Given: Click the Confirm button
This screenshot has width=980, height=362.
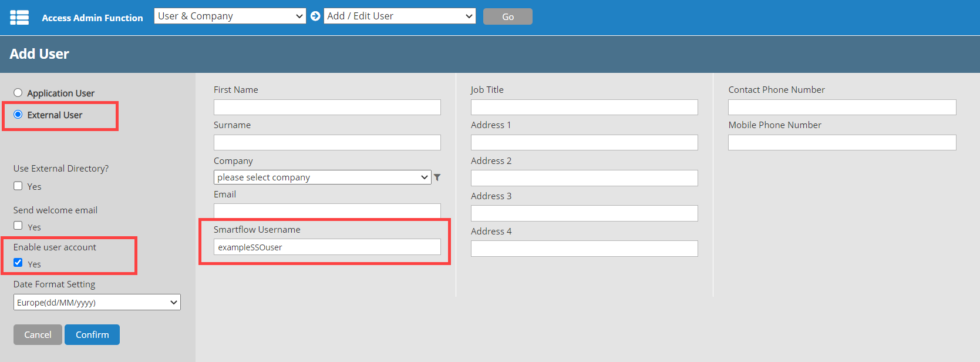Looking at the screenshot, I should (92, 334).
